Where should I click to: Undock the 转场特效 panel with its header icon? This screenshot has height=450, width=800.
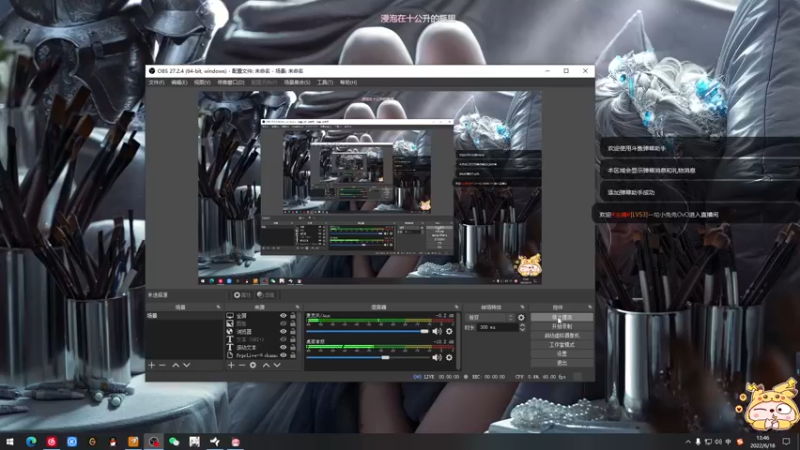coord(522,307)
